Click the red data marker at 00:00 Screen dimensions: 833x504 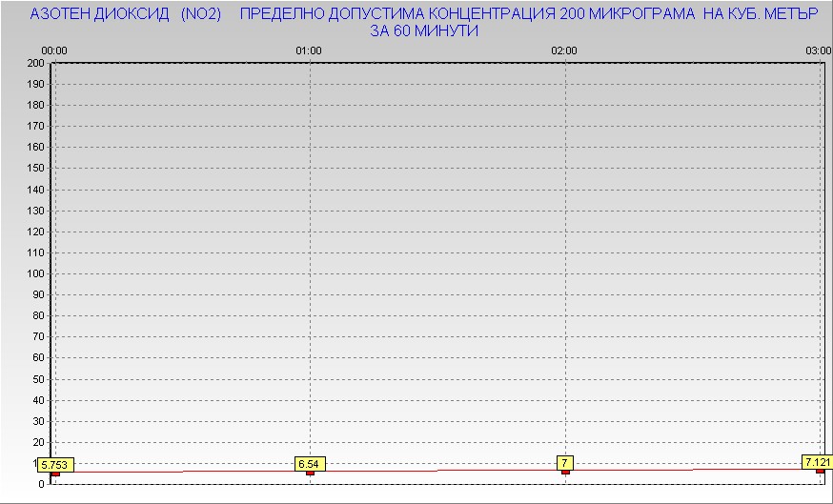(x=55, y=474)
